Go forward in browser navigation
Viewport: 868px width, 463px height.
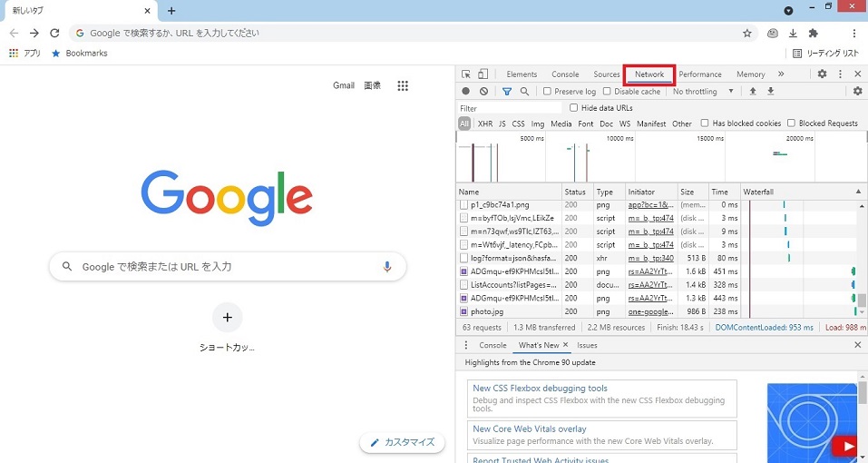(34, 34)
